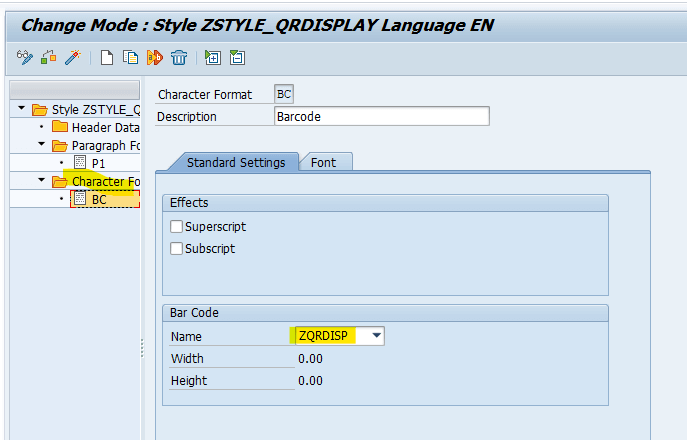Select Style ZSTYLE_Q root folder icon
Image resolution: width=687 pixels, height=440 pixels.
point(39,110)
